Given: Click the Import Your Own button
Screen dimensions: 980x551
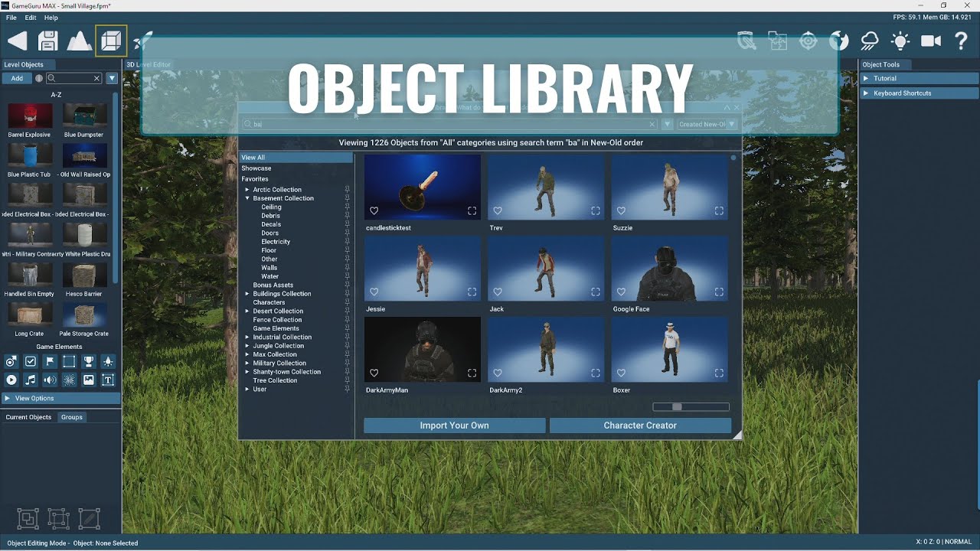Looking at the screenshot, I should click(455, 425).
